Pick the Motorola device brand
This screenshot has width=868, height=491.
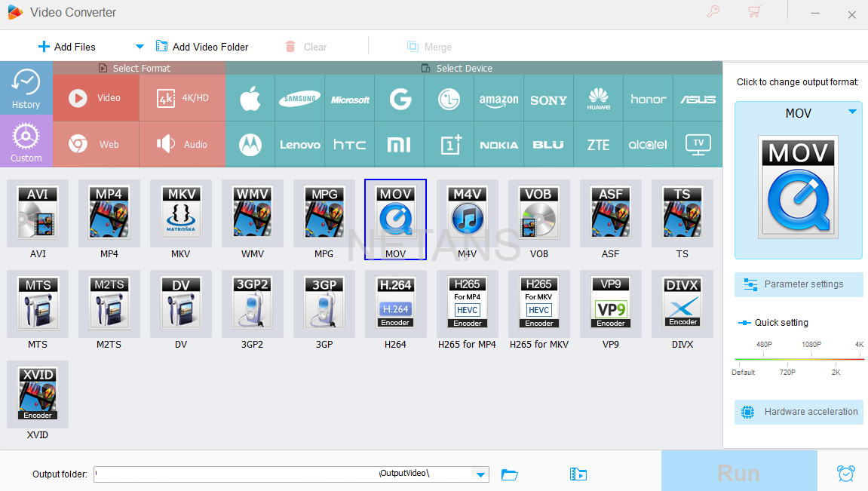pos(250,145)
